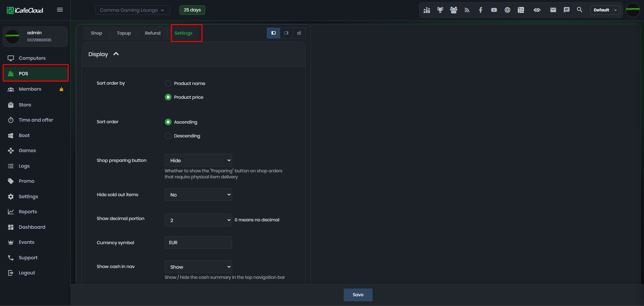Select Product name sort radio button
Screen dimensions: 644x306
168,83
